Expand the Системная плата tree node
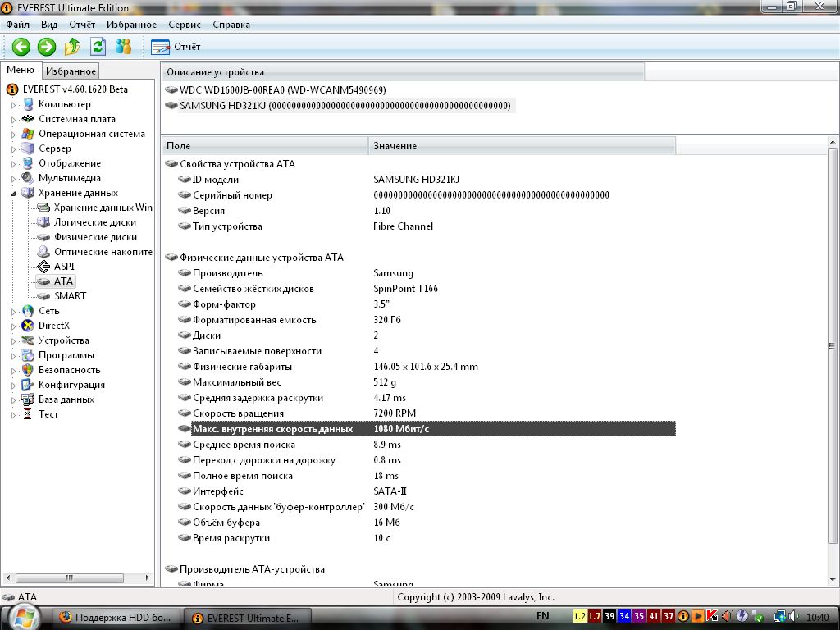 click(x=13, y=120)
